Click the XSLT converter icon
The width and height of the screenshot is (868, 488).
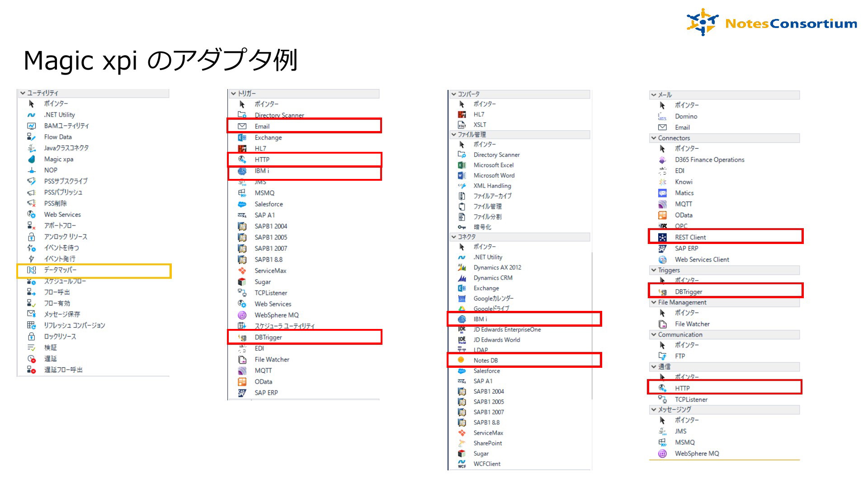(x=462, y=125)
